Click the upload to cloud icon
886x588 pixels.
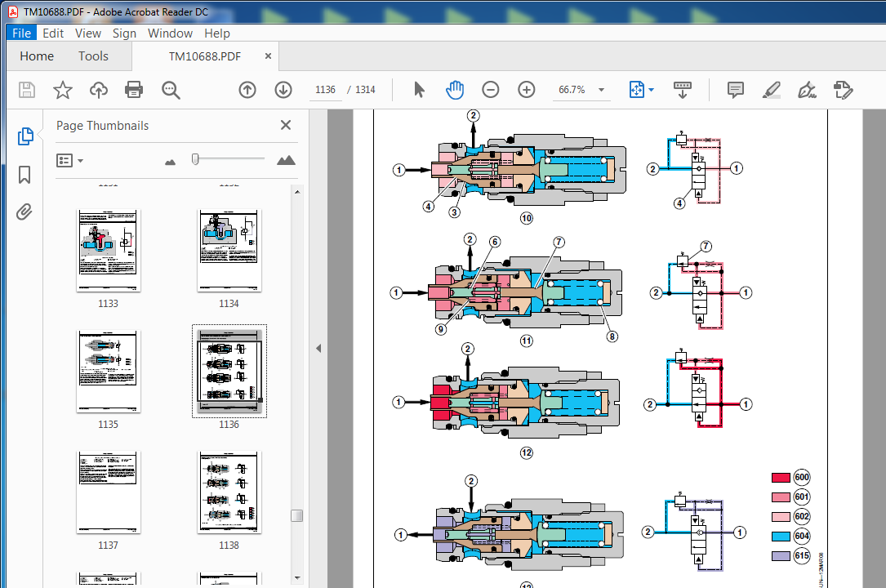pyautogui.click(x=99, y=90)
